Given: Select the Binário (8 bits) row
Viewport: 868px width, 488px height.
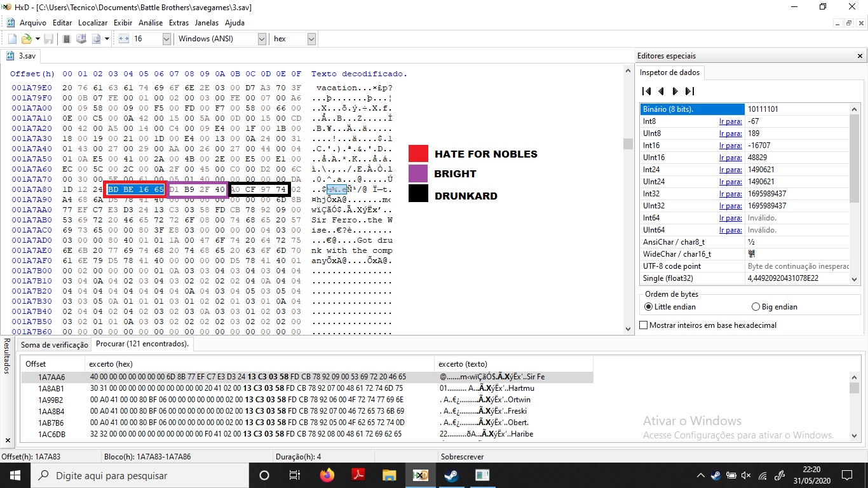Looking at the screenshot, I should point(745,109).
